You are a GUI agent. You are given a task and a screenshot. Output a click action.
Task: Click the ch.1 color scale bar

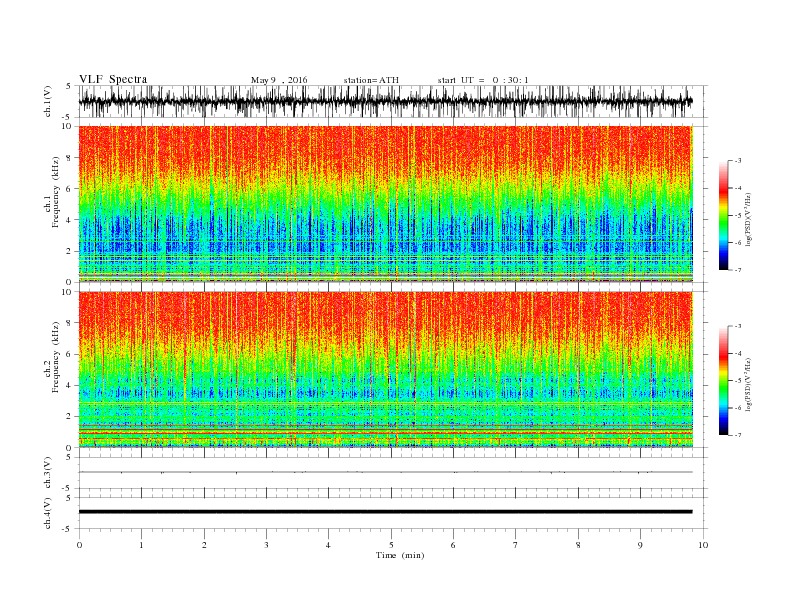723,215
